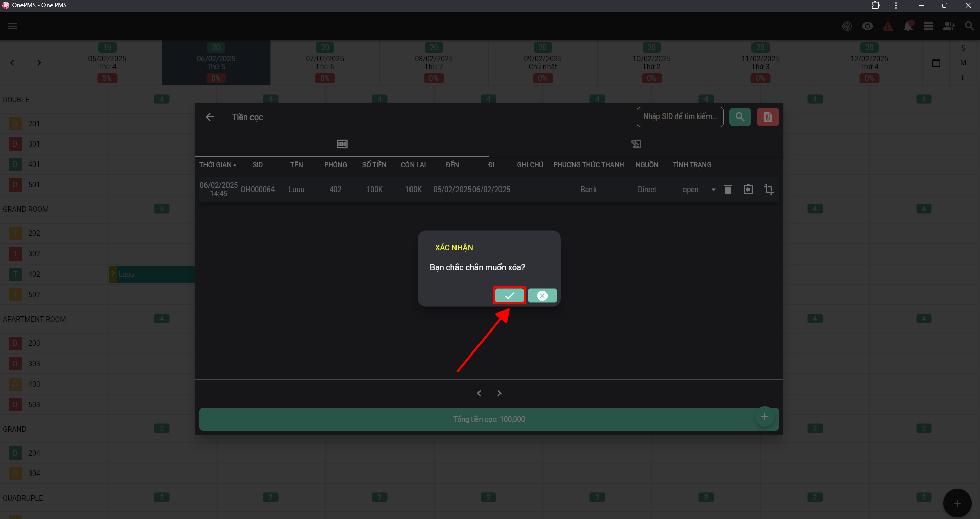Switch to the cash deposit list tab
This screenshot has width=980, height=519.
pos(342,144)
